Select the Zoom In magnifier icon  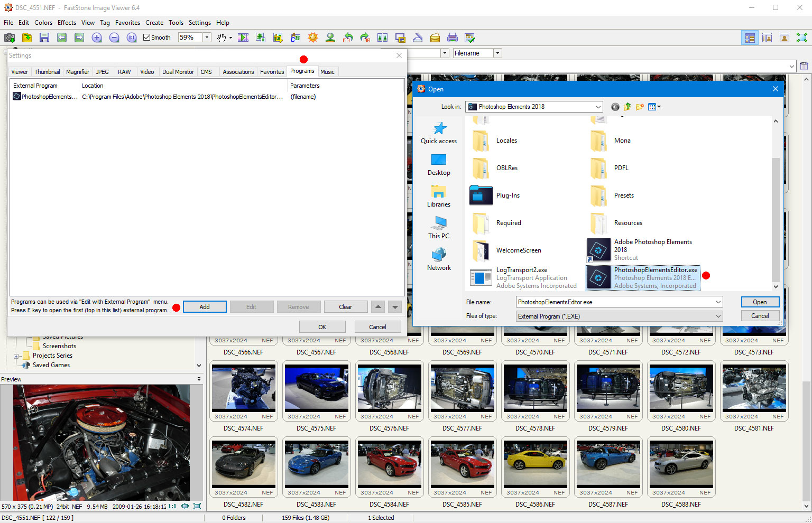point(96,38)
